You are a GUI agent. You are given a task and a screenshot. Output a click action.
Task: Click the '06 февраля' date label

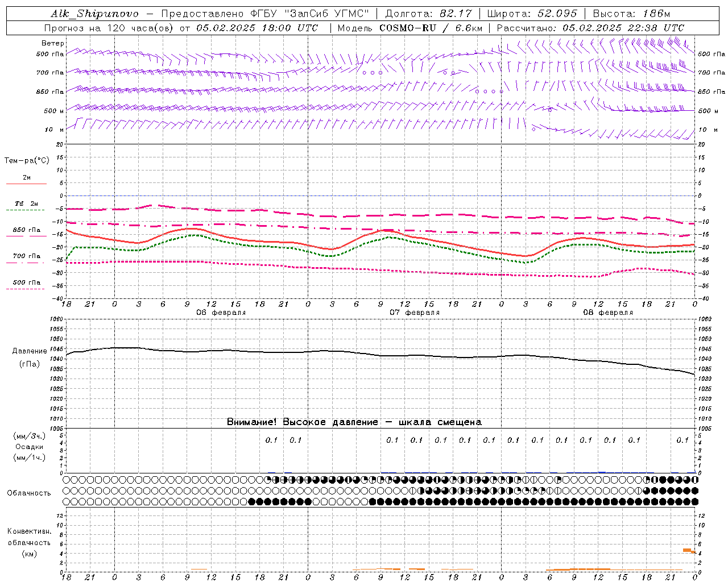[221, 313]
